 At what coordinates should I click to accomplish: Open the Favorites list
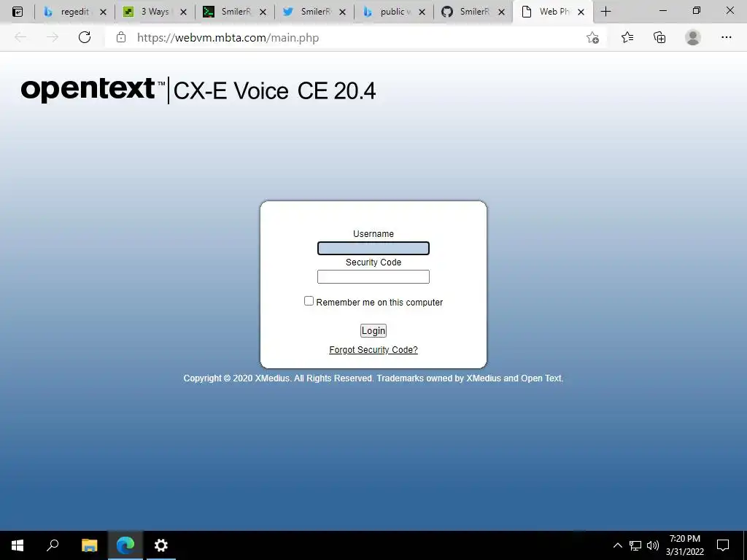(x=627, y=37)
